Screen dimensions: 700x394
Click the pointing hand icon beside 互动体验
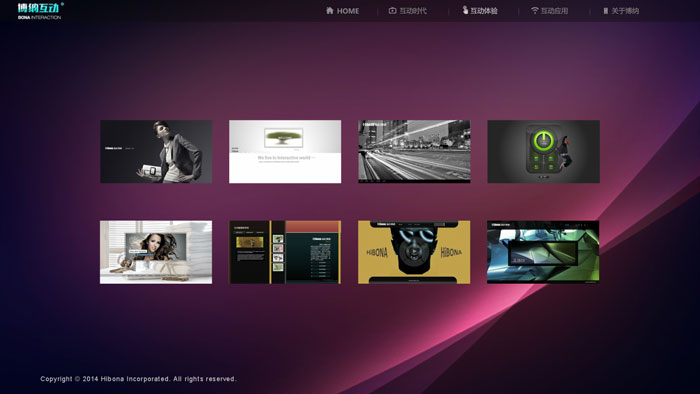pyautogui.click(x=465, y=10)
